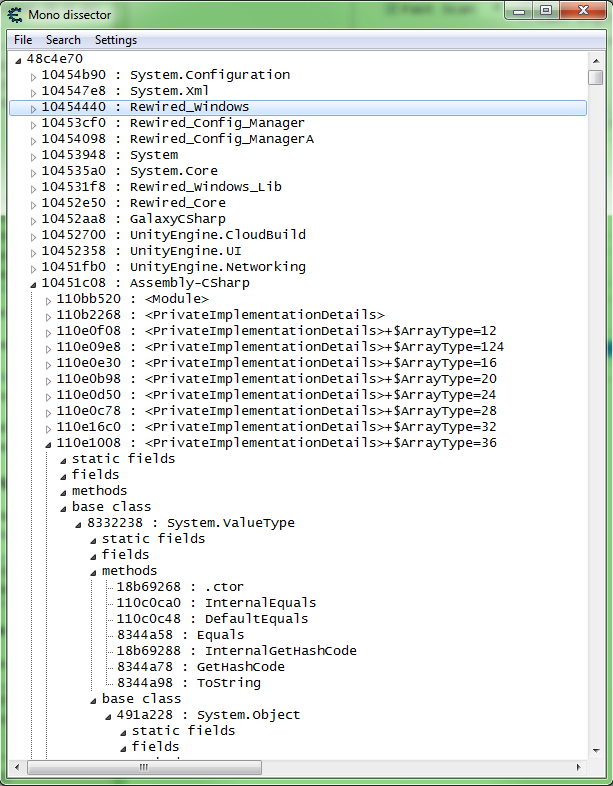
Task: Select the Rewired_Core entry
Action: pyautogui.click(x=135, y=203)
